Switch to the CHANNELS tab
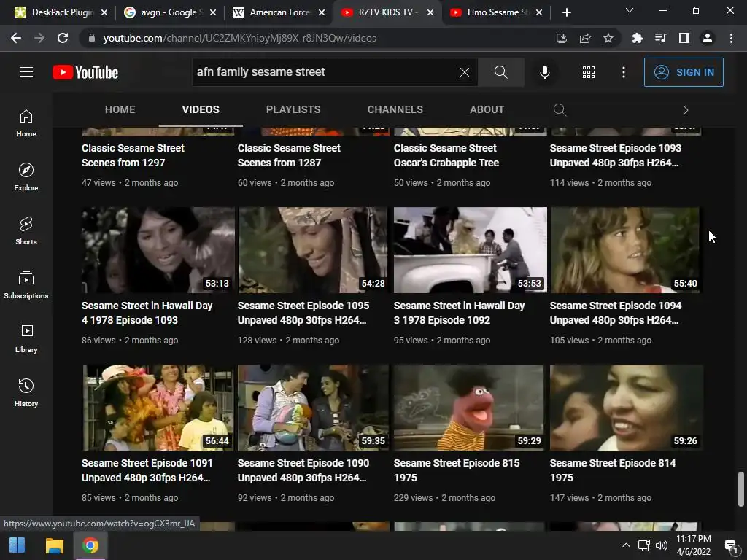The image size is (747, 560). [x=395, y=109]
